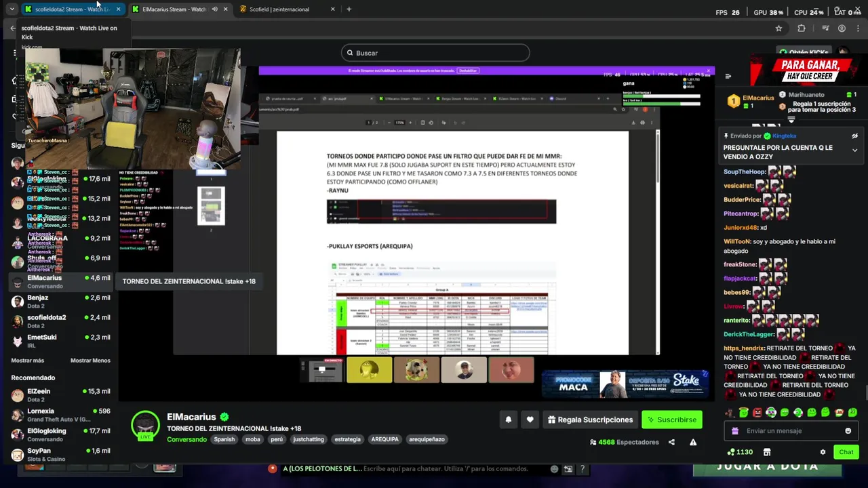Click the share icon beside Espectadores
The width and height of the screenshot is (868, 488).
[671, 442]
